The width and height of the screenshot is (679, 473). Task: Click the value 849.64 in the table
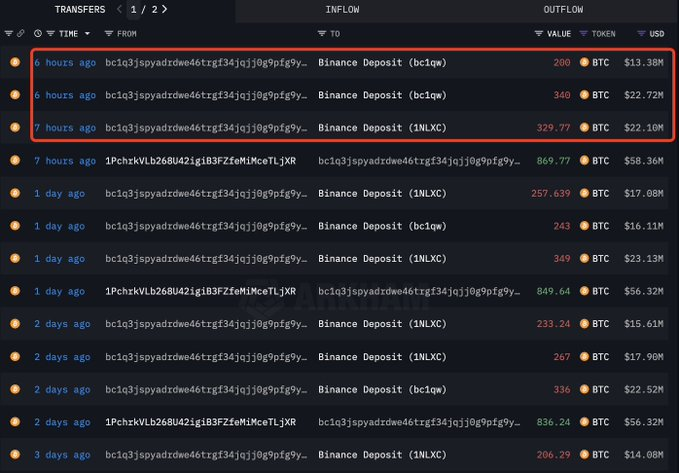coord(553,291)
